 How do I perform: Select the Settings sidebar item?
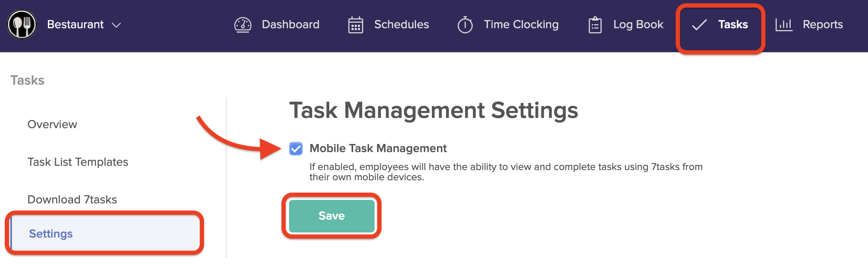[51, 234]
